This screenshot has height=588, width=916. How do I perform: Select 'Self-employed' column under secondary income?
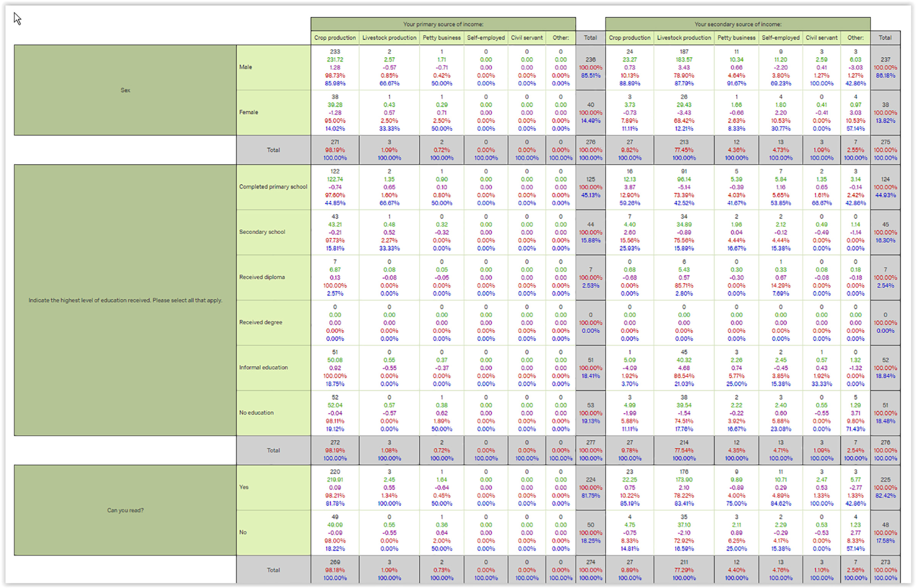(781, 38)
